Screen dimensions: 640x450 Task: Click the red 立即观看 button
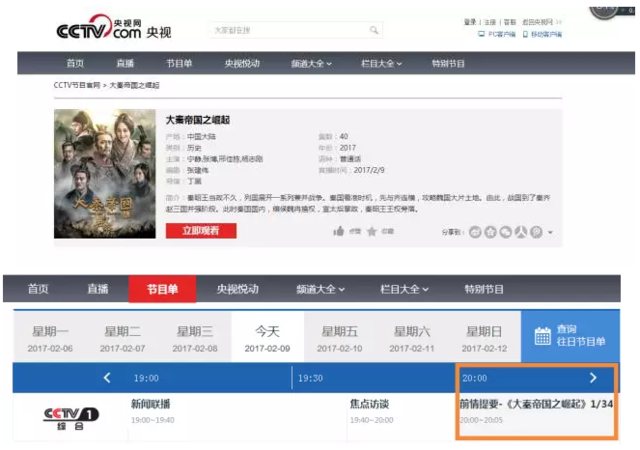point(201,231)
